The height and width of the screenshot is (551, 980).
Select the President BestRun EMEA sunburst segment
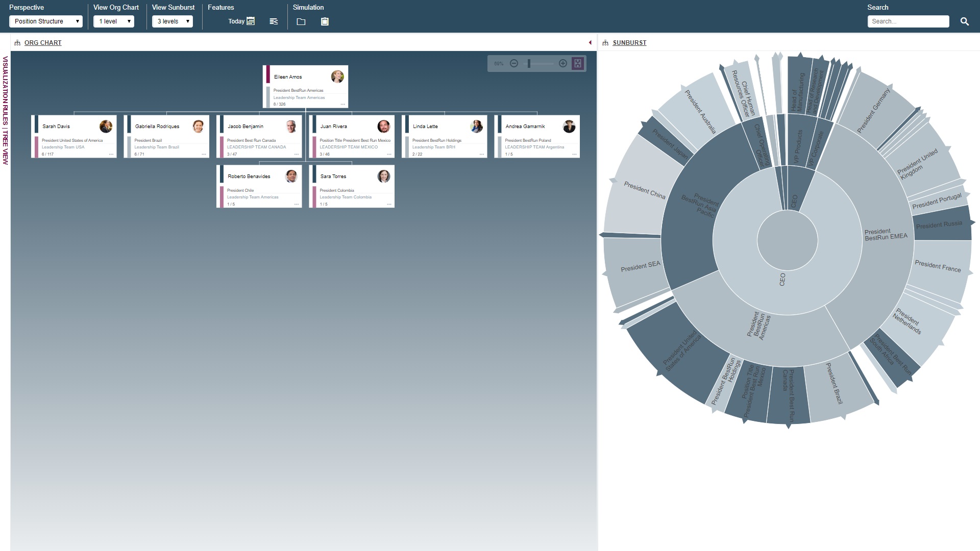click(886, 234)
